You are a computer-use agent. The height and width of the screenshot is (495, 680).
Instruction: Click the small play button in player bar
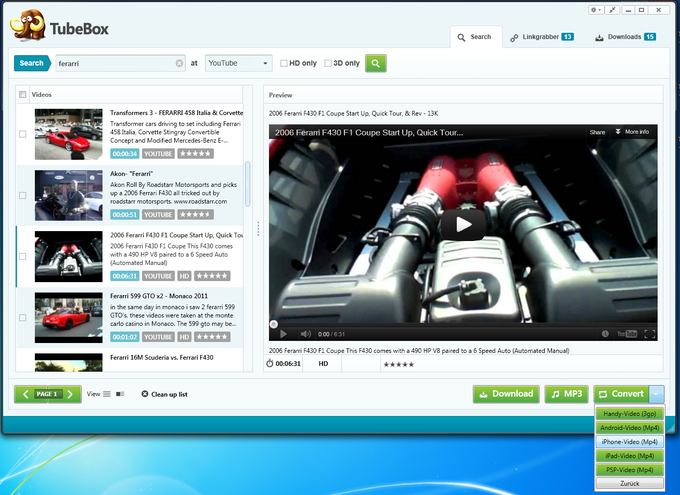coord(283,334)
